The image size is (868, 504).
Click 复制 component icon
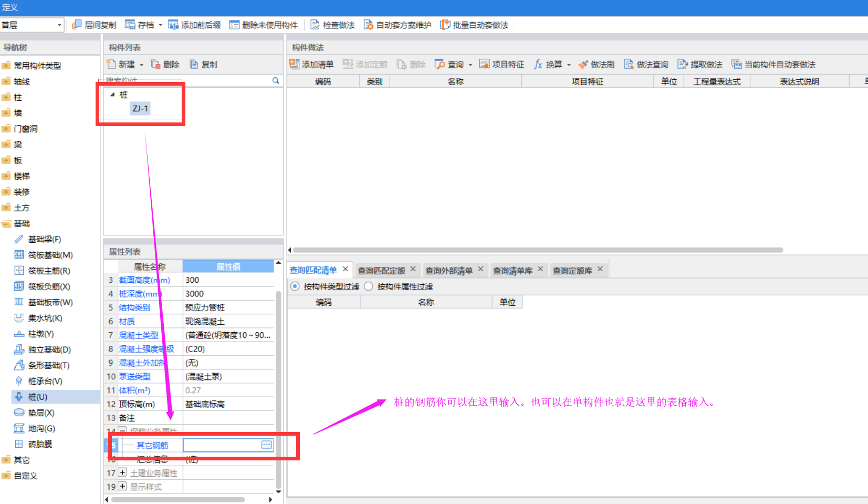click(x=194, y=64)
